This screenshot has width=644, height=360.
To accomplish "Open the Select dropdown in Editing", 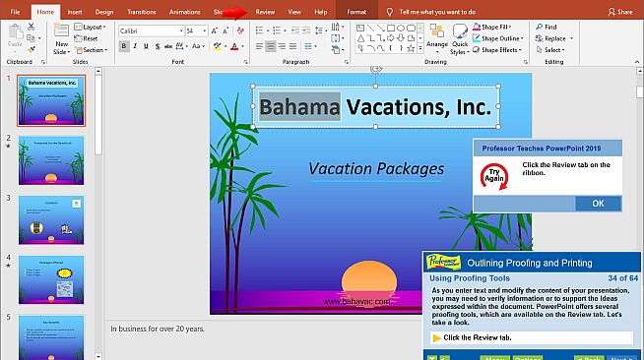I will click(549, 50).
